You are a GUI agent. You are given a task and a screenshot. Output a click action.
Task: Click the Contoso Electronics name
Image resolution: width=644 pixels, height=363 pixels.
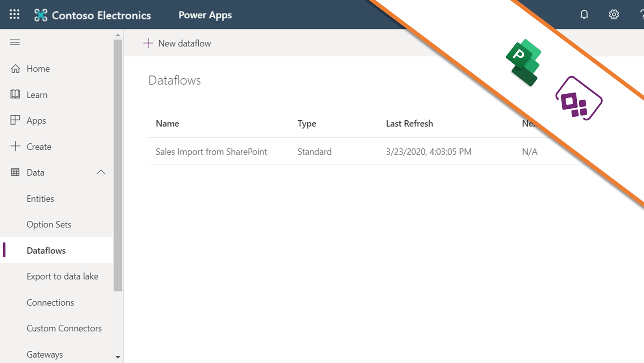(x=101, y=15)
